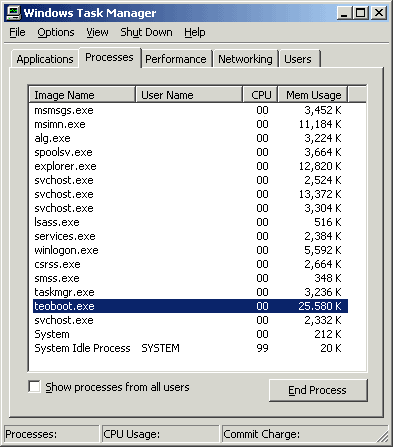Screen dimensions: 393x447
Task: Select the csrss.exe process
Action: tap(190, 264)
